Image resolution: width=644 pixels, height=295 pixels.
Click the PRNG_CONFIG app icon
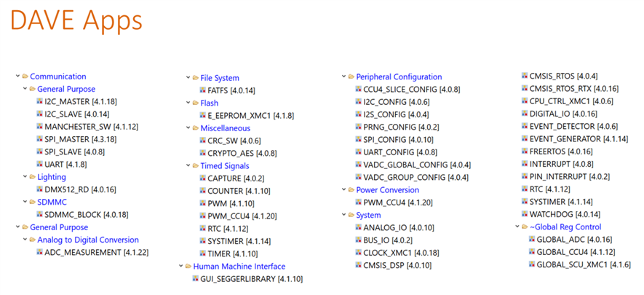[x=358, y=127]
